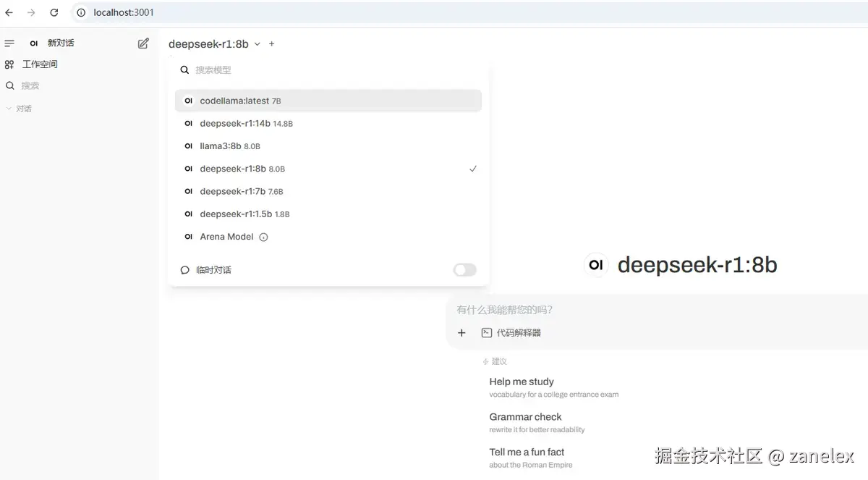Select llama3:8b model
This screenshot has height=480, width=868.
[x=328, y=146]
